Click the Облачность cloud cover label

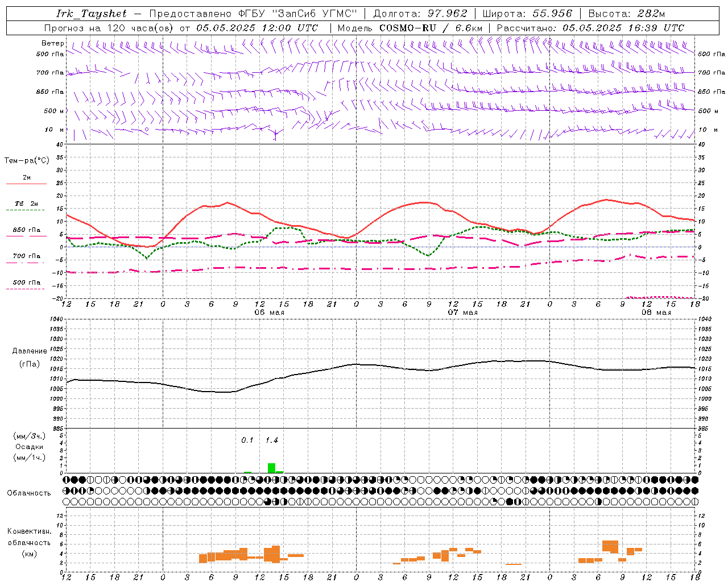click(29, 493)
